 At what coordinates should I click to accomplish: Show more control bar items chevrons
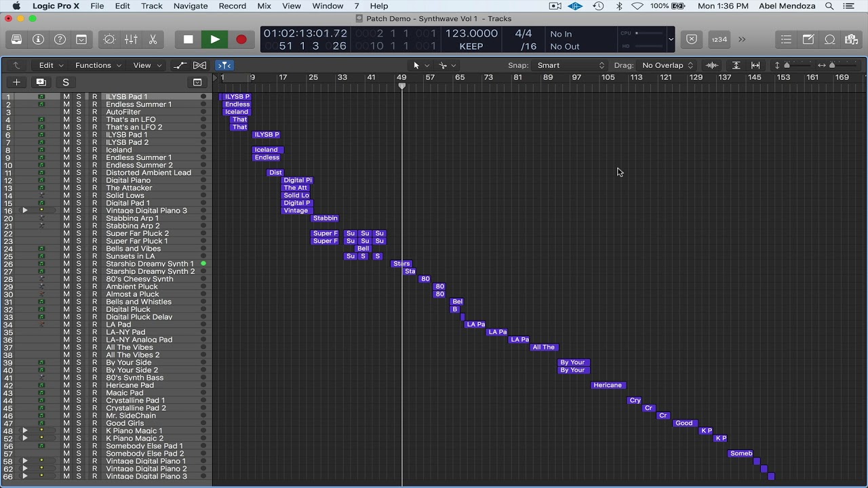(x=742, y=39)
